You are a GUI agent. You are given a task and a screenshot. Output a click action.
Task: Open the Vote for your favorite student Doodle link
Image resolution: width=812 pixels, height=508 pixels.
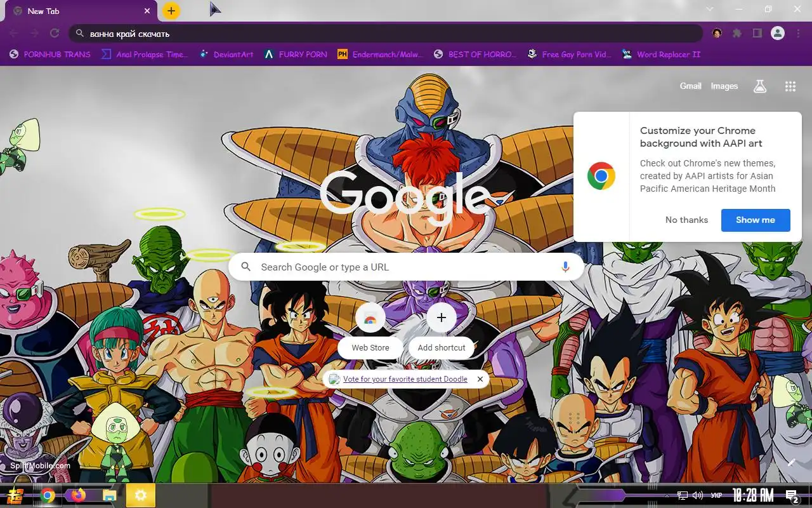click(405, 379)
